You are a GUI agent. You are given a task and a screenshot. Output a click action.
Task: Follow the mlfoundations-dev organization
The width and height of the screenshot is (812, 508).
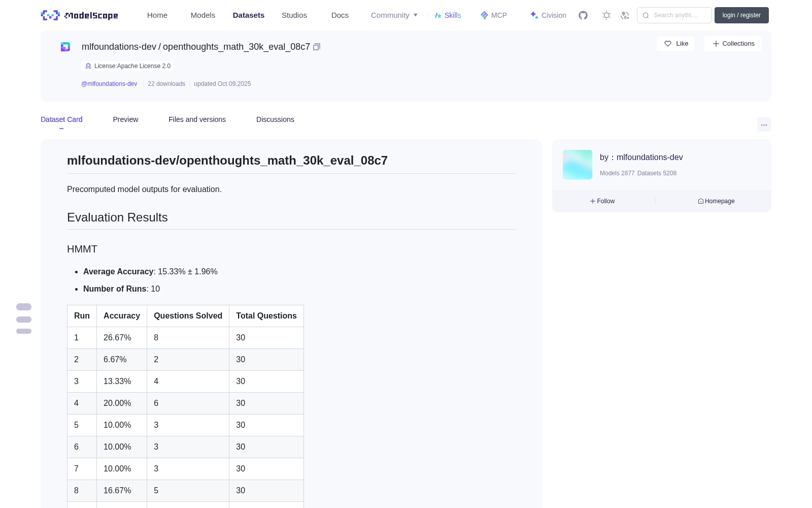[x=602, y=201]
